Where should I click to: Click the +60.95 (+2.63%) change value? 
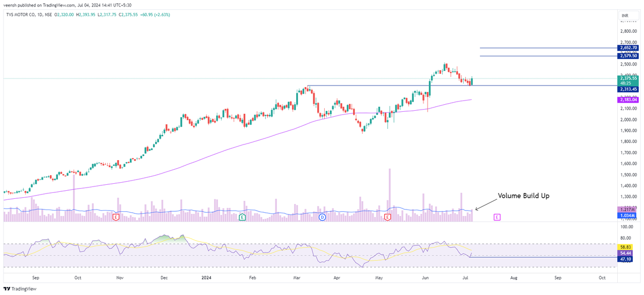[155, 15]
